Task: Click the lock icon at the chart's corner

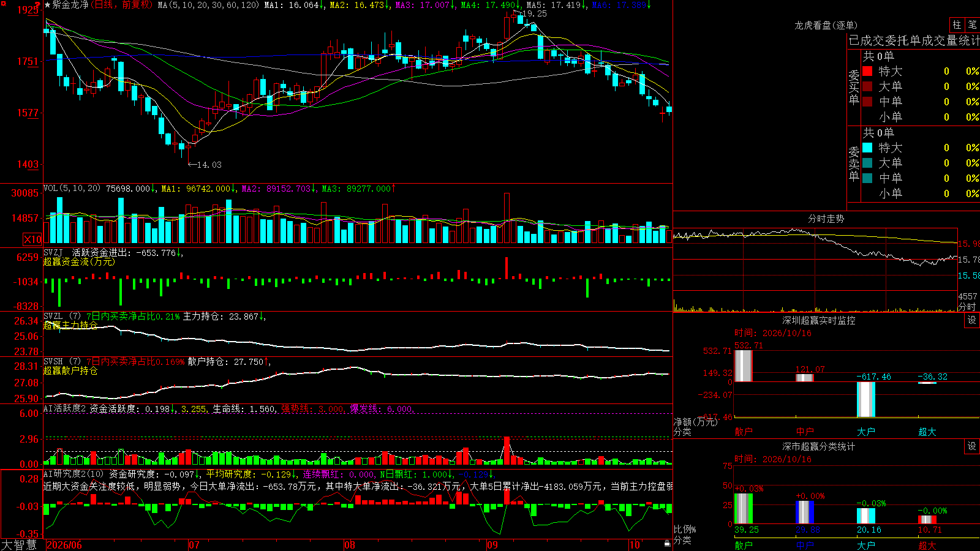Action: [668, 544]
